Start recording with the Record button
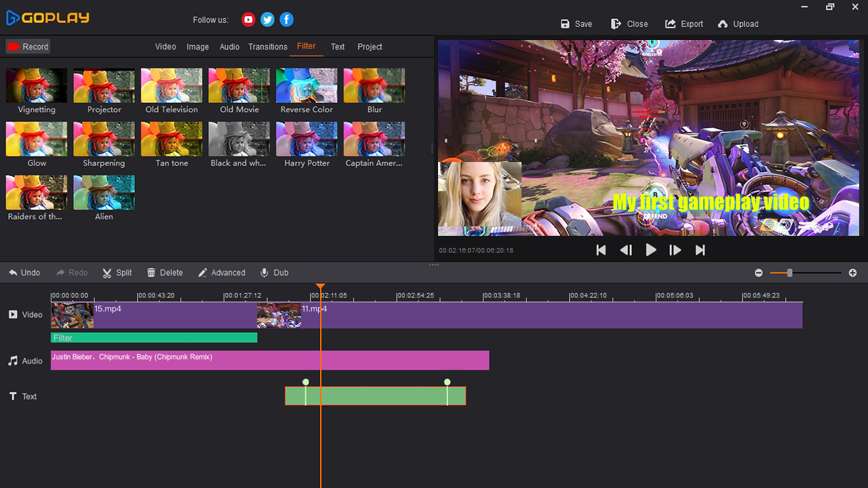The width and height of the screenshot is (868, 488). tap(28, 47)
